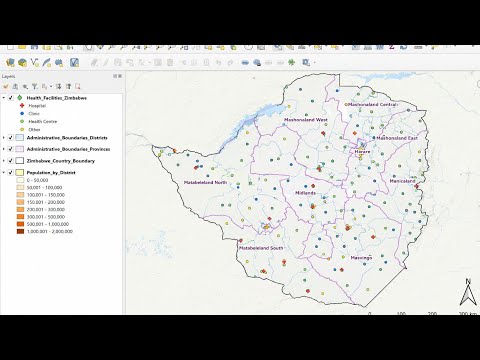Viewport: 480px width, 360px height.
Task: Open Layer Styling panel in Layers toolbar
Action: click(x=6, y=87)
